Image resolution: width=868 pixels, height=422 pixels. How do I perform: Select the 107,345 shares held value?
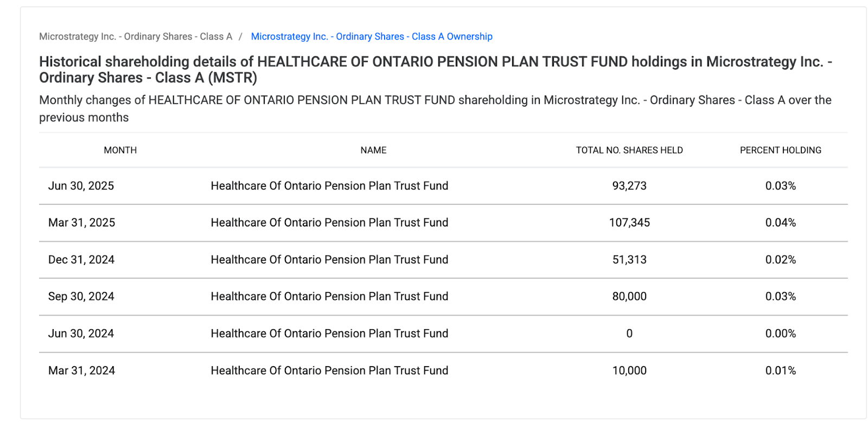click(x=629, y=223)
